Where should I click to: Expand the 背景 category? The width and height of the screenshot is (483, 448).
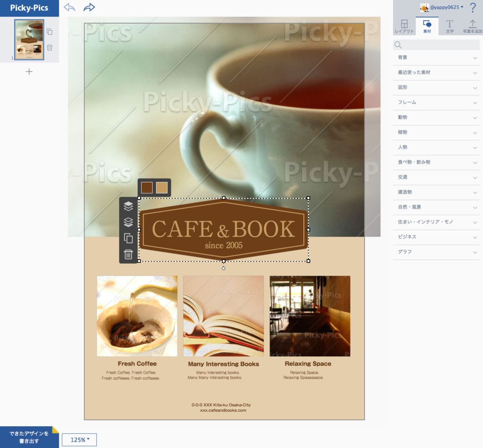coord(436,58)
